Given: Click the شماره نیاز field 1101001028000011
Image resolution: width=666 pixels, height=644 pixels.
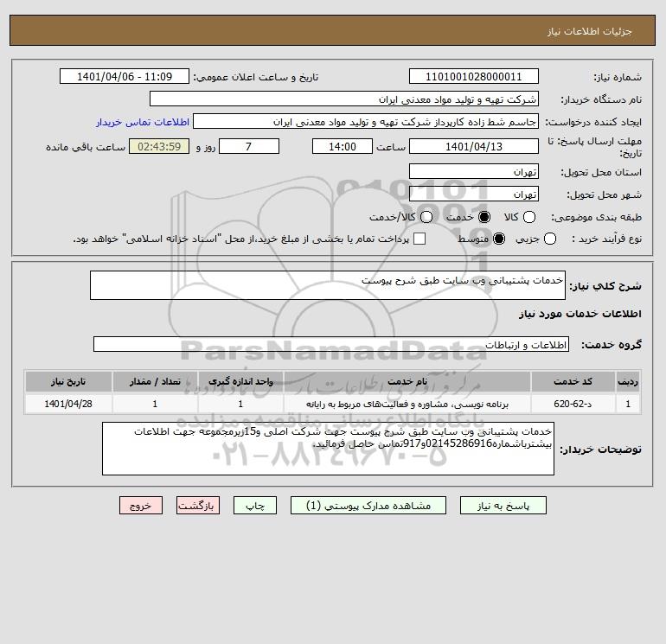Looking at the screenshot, I should click(x=474, y=77).
